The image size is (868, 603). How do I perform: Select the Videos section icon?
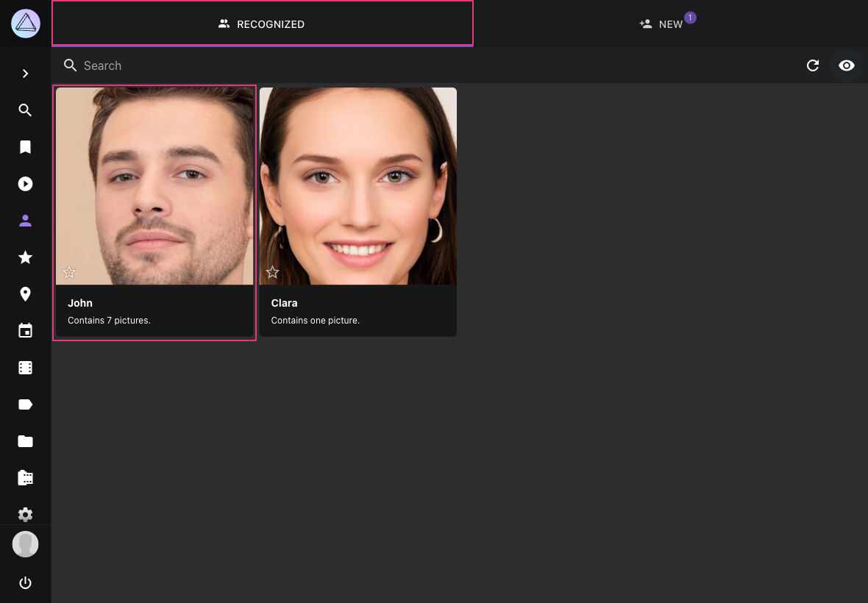point(26,184)
